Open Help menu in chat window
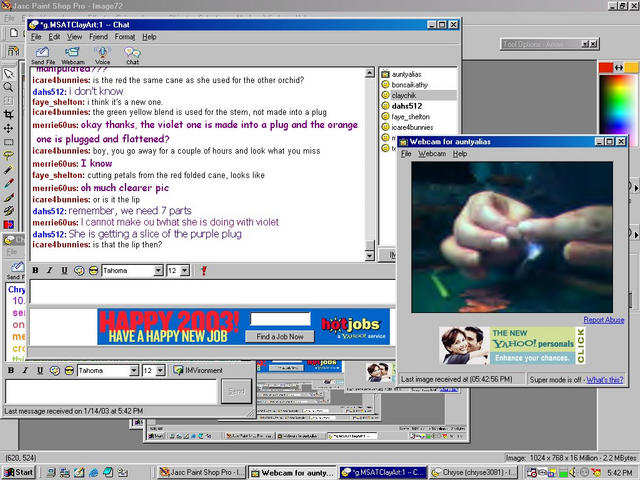 click(x=149, y=37)
